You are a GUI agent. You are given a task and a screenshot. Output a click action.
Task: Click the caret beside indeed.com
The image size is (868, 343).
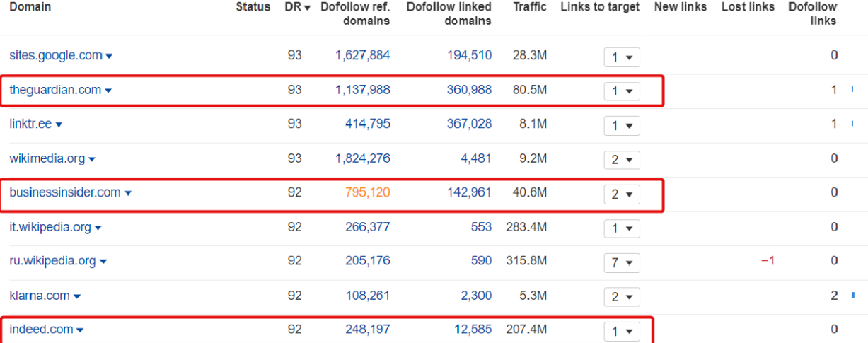point(80,330)
